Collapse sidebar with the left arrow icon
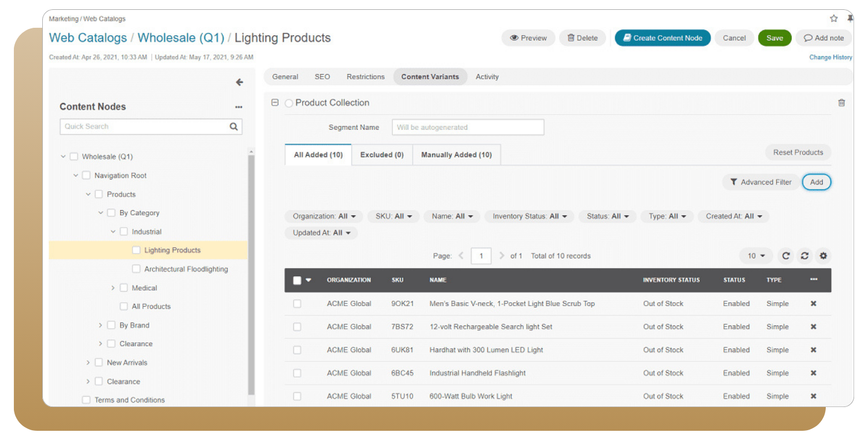The width and height of the screenshot is (868, 436). (239, 82)
